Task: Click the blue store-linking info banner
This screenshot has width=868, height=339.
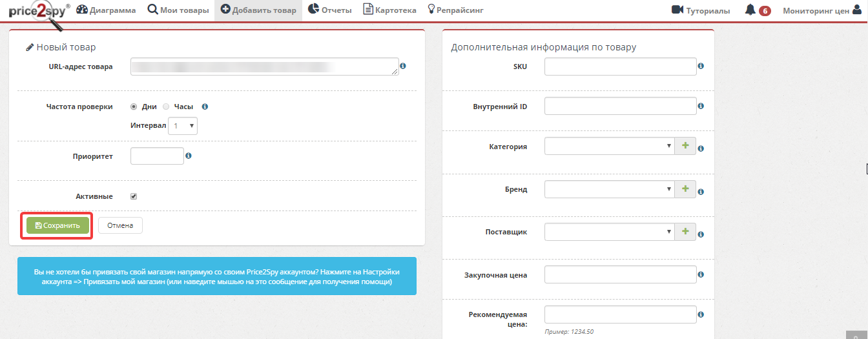Action: point(217,276)
